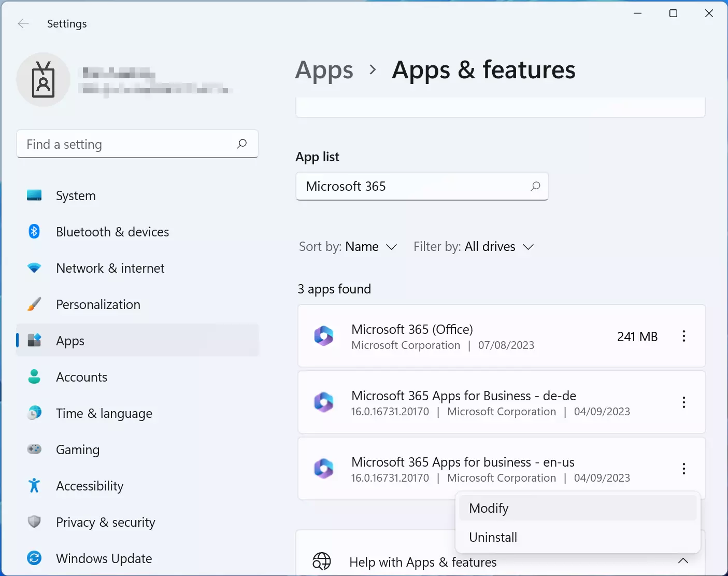The height and width of the screenshot is (576, 728).
Task: Go to Privacy & security settings
Action: click(x=137, y=522)
